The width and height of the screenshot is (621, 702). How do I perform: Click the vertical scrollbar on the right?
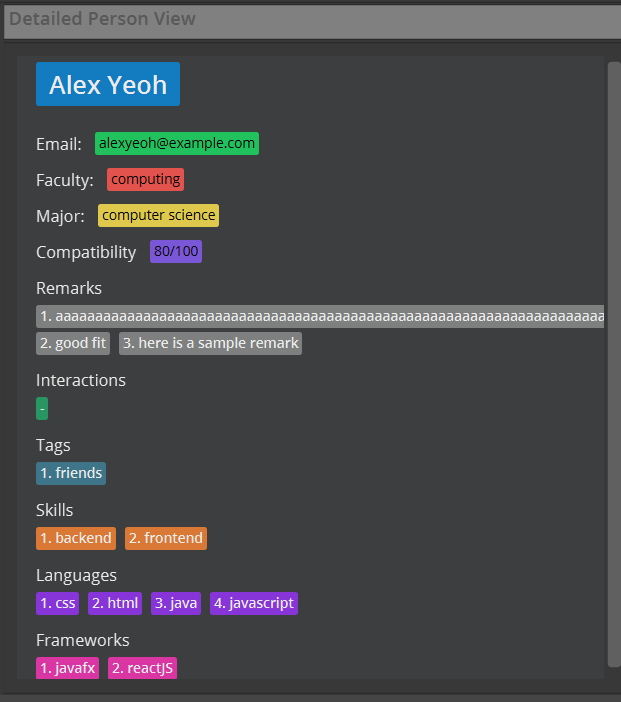pyautogui.click(x=614, y=365)
